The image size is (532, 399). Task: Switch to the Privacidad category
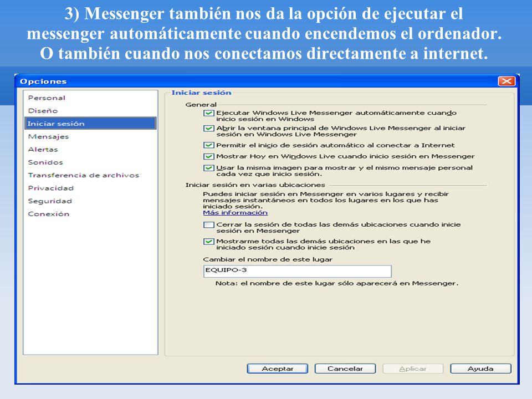pos(50,188)
